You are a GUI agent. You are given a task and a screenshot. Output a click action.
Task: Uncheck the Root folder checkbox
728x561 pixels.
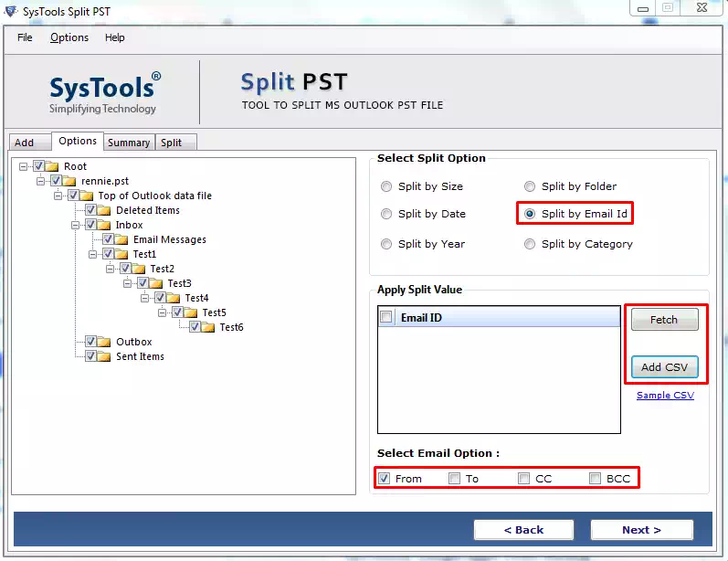point(38,165)
